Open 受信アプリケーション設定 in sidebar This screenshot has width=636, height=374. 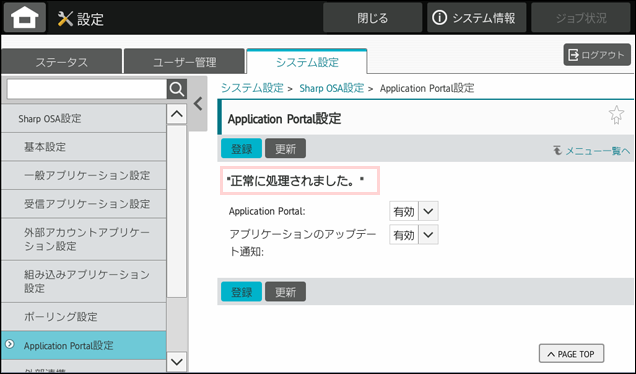click(x=84, y=204)
